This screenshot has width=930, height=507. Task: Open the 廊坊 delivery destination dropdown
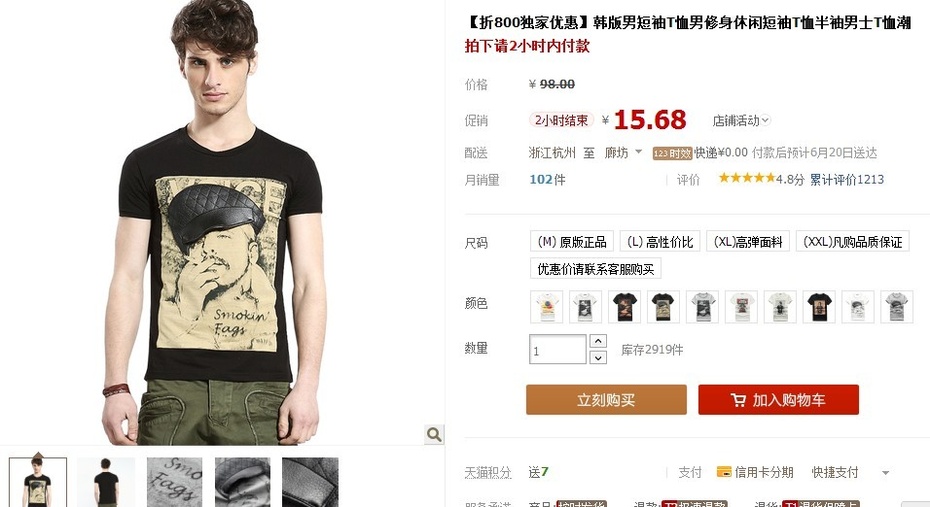coord(623,152)
